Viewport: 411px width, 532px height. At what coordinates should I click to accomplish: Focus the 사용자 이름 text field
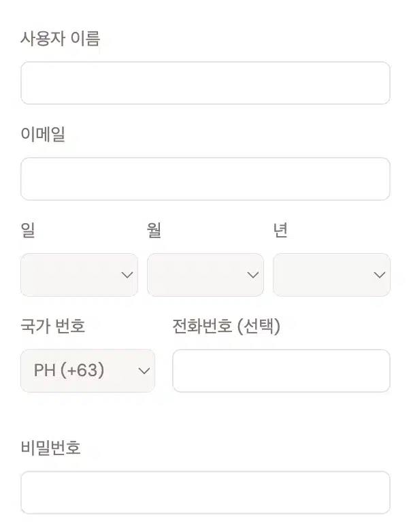click(205, 83)
